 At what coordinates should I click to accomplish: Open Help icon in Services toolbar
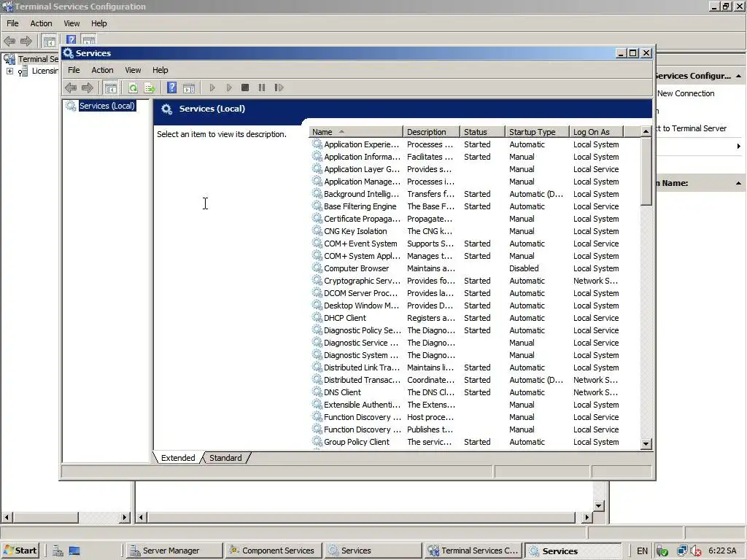[172, 87]
